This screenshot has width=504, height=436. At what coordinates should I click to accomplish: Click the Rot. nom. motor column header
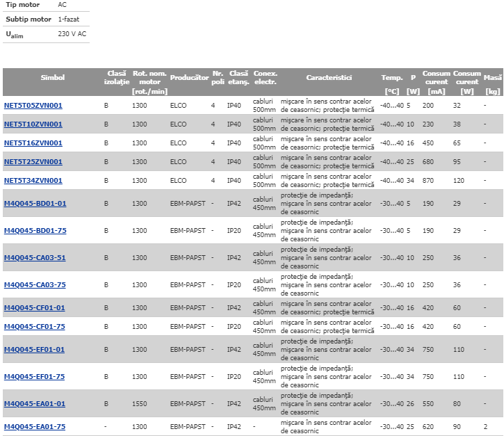click(x=149, y=82)
